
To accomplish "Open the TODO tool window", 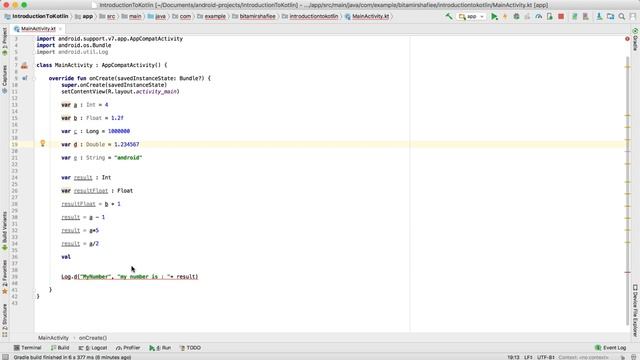I will pos(190,348).
